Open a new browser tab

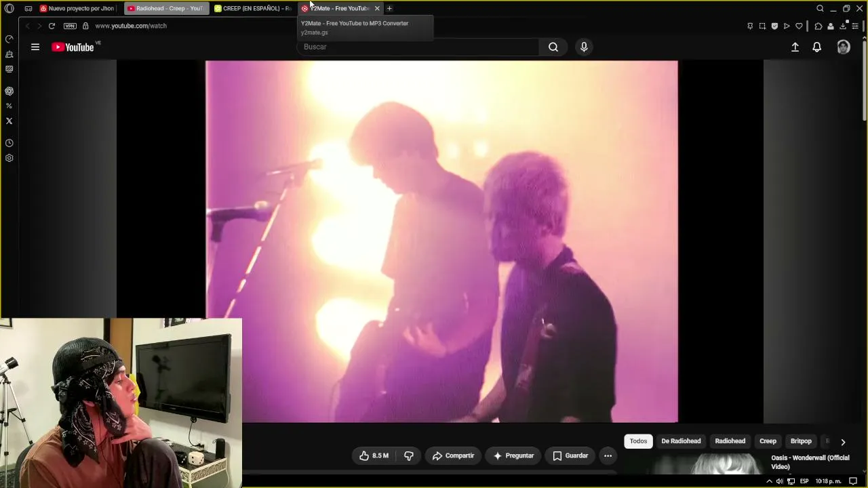point(389,8)
